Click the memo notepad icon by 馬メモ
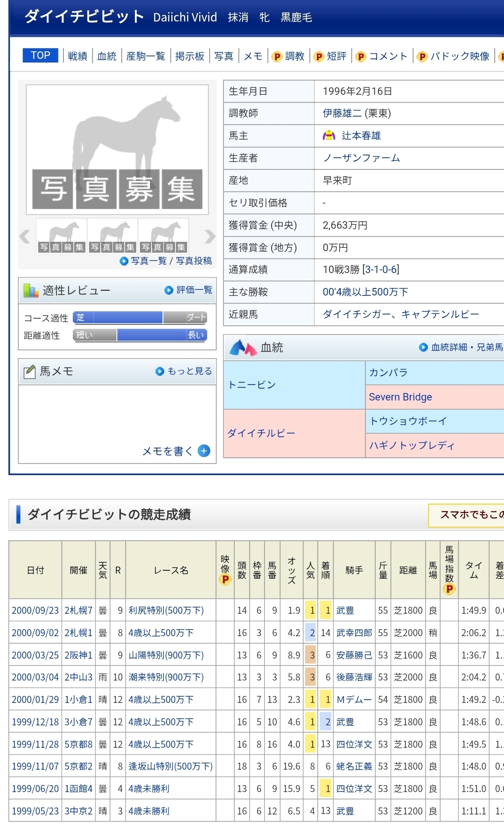 click(x=29, y=372)
